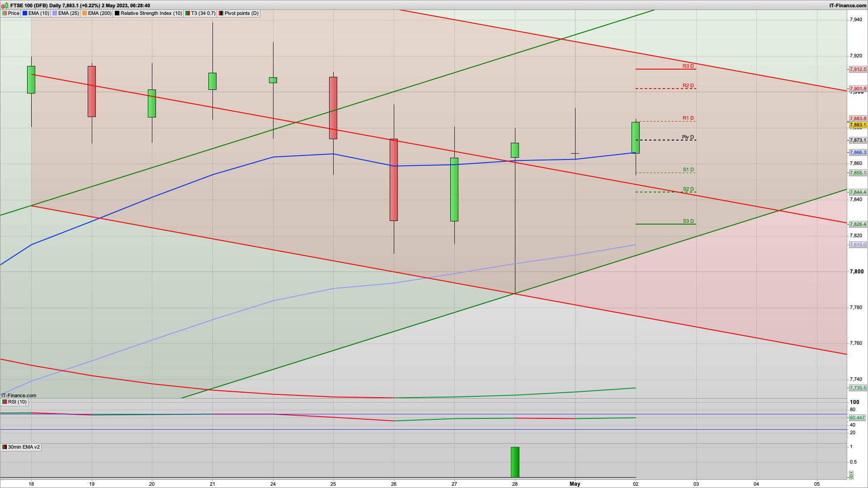The height and width of the screenshot is (488, 868).
Task: Click the orange EMA (200) icon
Action: coord(85,14)
